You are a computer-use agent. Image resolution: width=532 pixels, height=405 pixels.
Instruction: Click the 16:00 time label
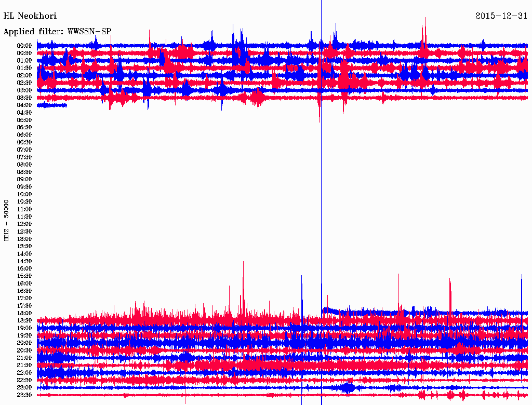click(24, 283)
